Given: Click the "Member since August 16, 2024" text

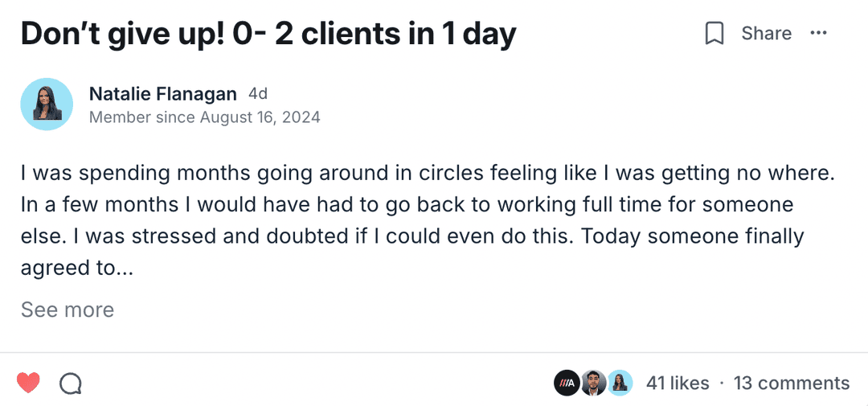Looking at the screenshot, I should click(x=204, y=117).
